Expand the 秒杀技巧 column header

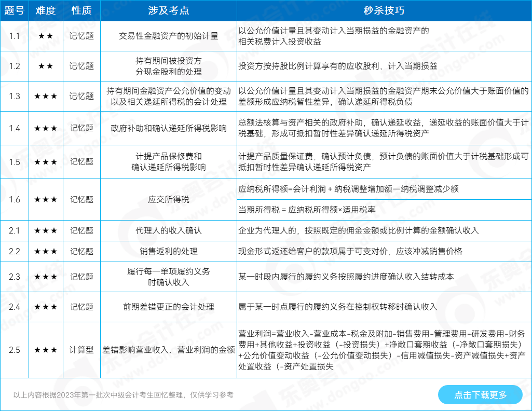click(383, 10)
